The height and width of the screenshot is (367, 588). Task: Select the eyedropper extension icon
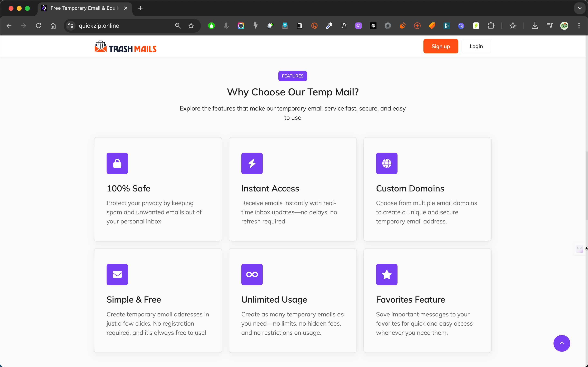click(x=329, y=26)
